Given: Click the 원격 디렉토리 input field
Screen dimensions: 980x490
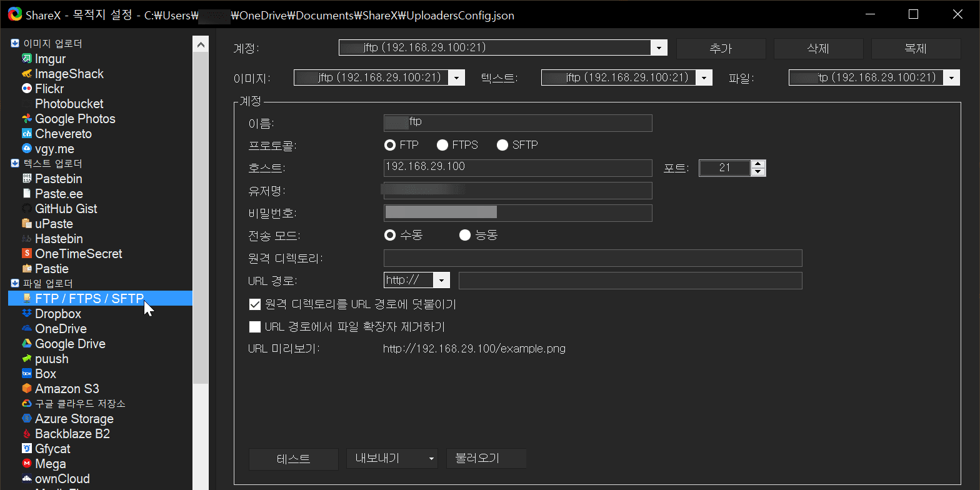Looking at the screenshot, I should [592, 257].
